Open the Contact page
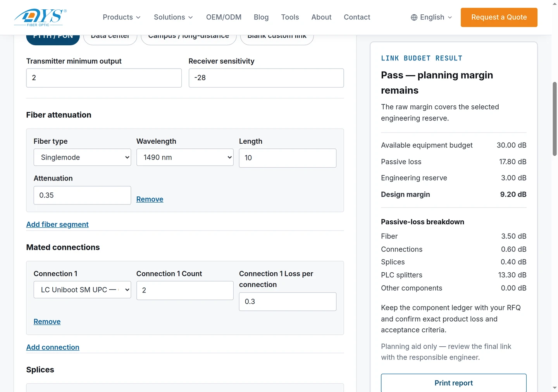The image size is (558, 392). (x=357, y=17)
